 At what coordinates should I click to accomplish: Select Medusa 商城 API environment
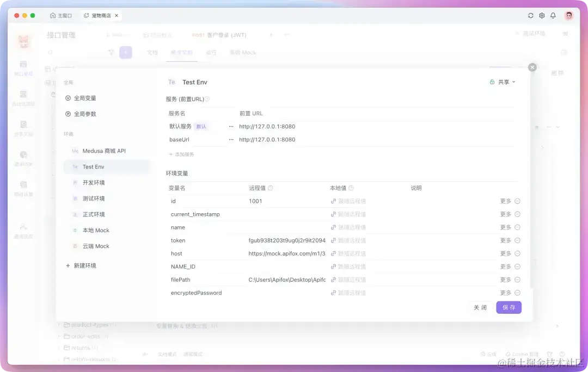click(x=107, y=151)
